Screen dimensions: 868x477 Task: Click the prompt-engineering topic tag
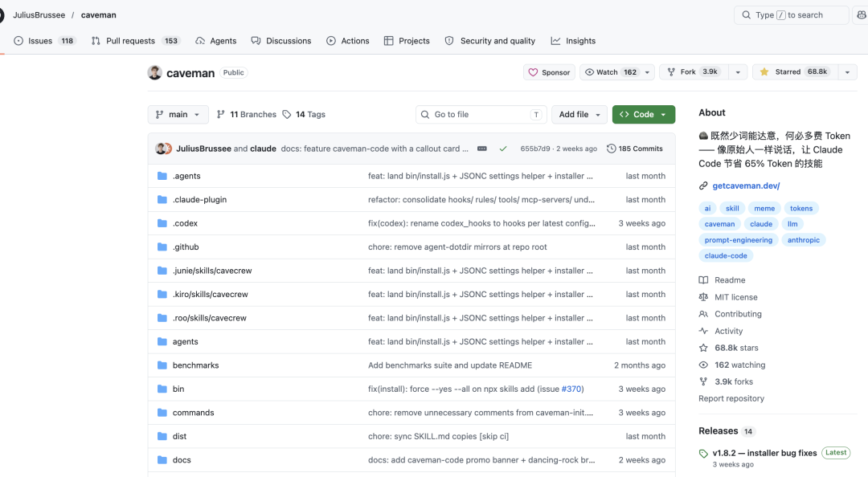[738, 240]
